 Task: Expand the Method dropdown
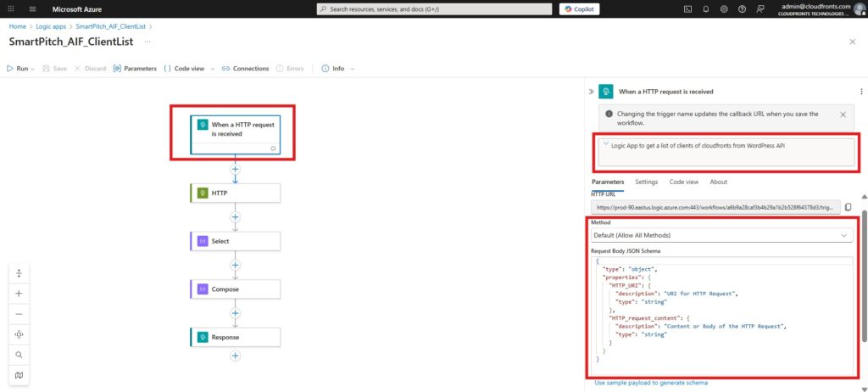point(844,235)
